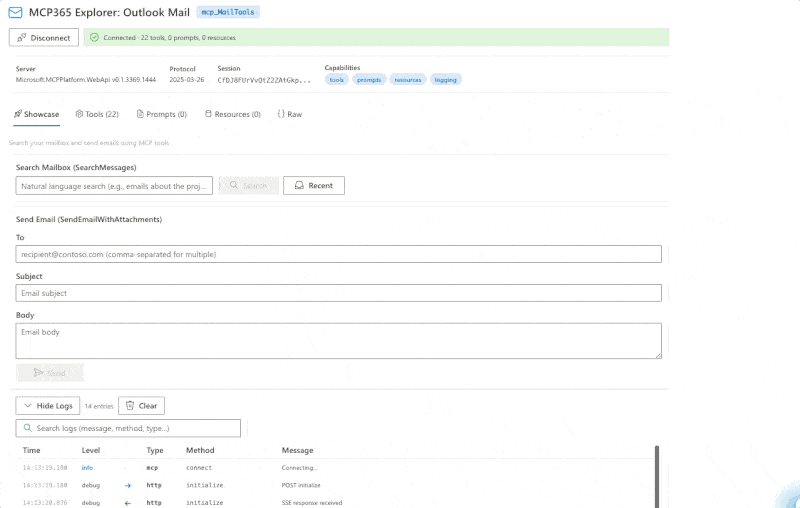Click the Message column header

(x=297, y=450)
